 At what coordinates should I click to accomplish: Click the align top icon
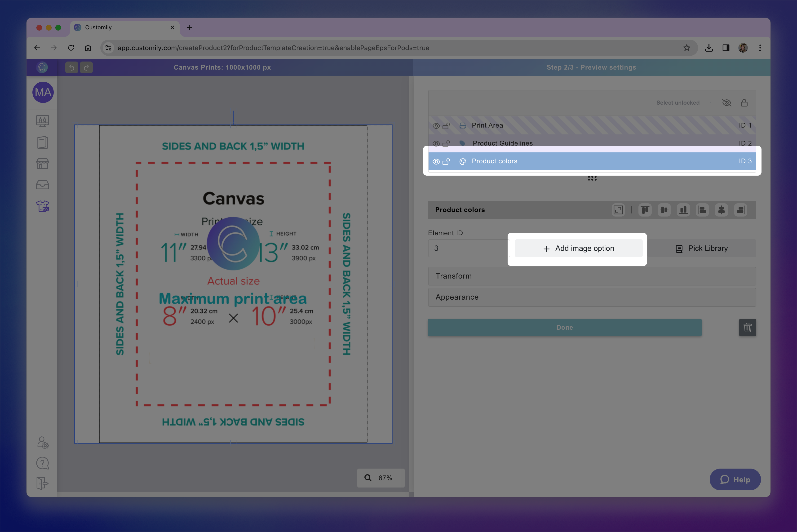[645, 210]
